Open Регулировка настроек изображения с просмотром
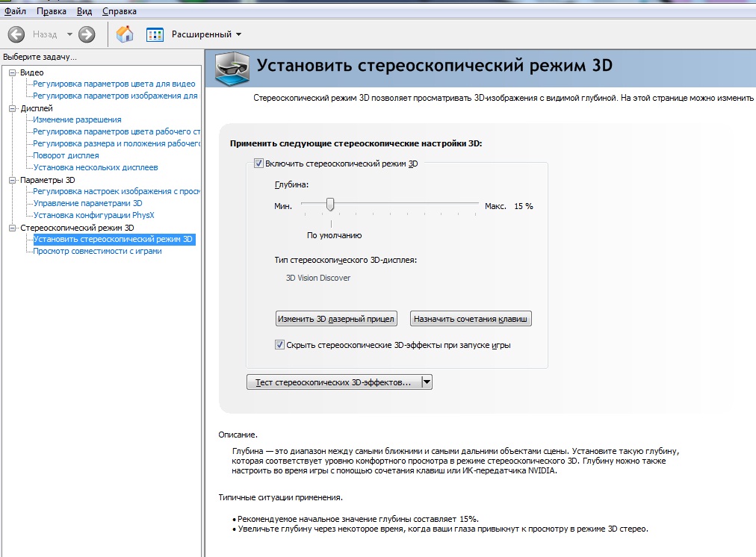Screen dimensions: 756x557 (117, 191)
